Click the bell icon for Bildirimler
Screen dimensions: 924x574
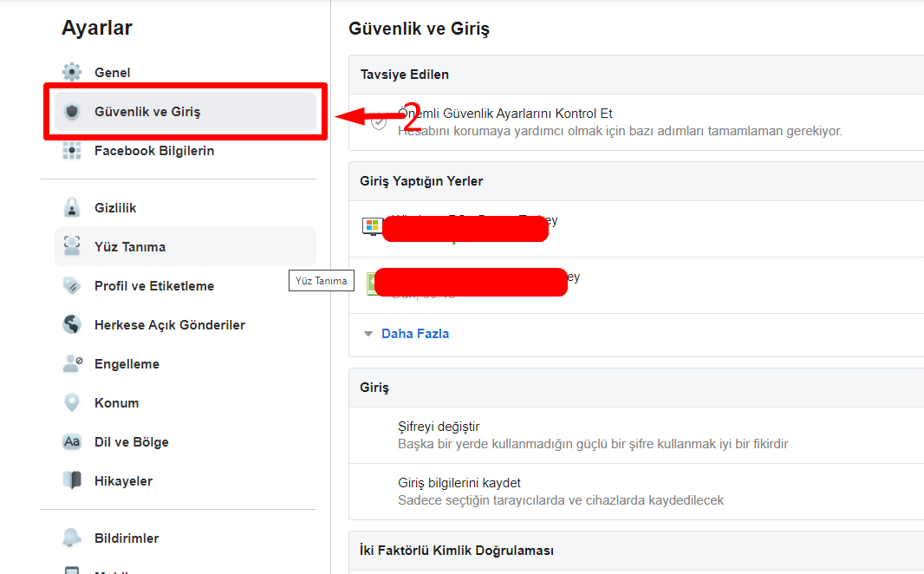(72, 538)
